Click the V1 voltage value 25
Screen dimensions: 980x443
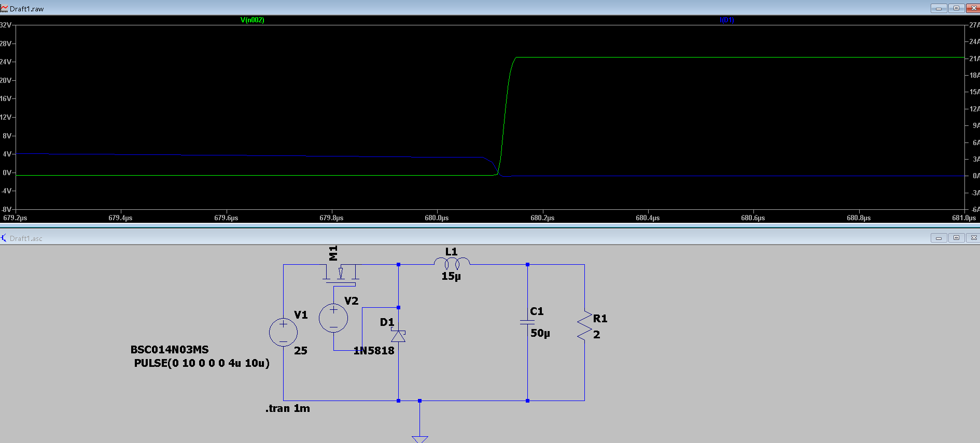pyautogui.click(x=301, y=351)
